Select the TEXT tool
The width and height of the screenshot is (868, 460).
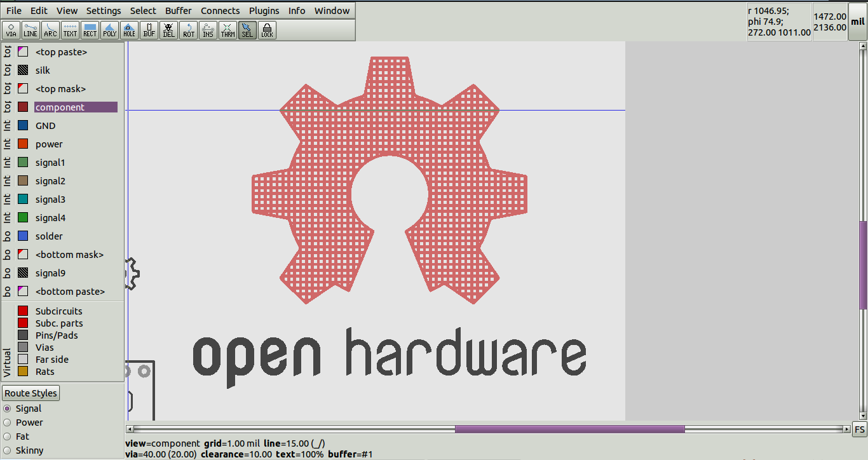point(70,29)
